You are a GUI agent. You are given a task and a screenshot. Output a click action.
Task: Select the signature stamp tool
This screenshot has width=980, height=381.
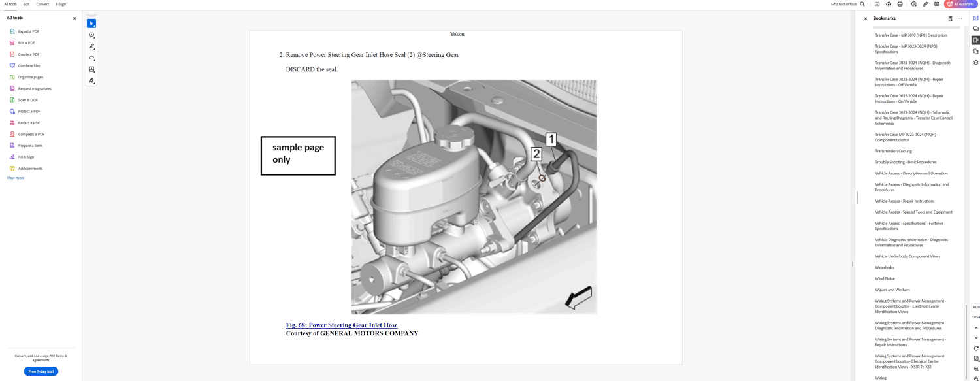(x=91, y=81)
